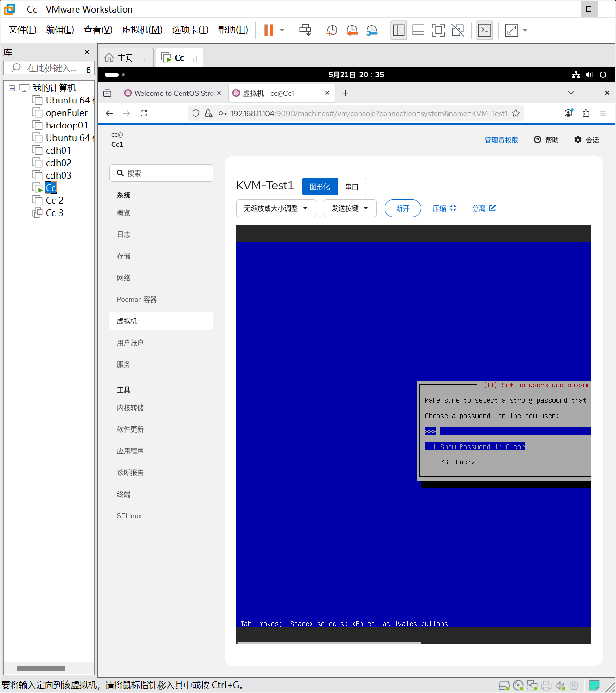Viewport: 616px width, 693px height.
Task: Open the 无缩放或大小调整 dropdown
Action: [x=276, y=208]
